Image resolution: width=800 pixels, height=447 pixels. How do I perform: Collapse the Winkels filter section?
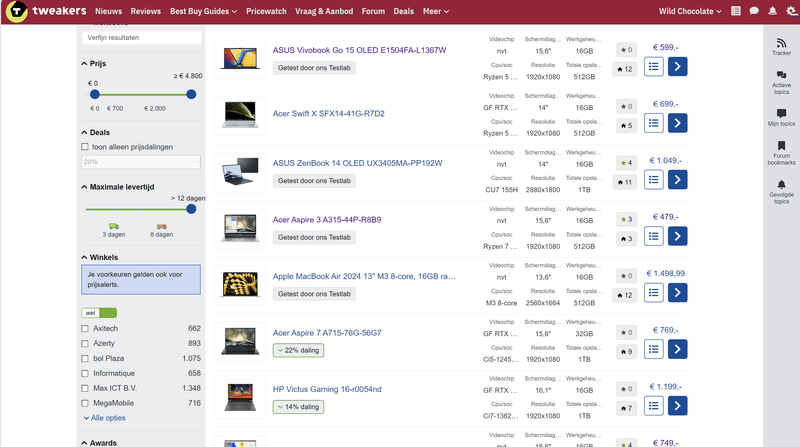(x=99, y=257)
